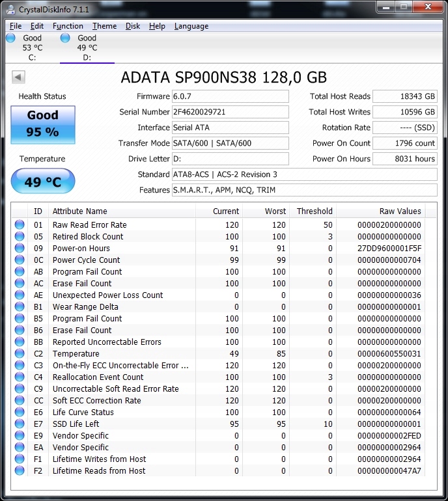Click status orb of Life Curve Status

click(x=20, y=412)
